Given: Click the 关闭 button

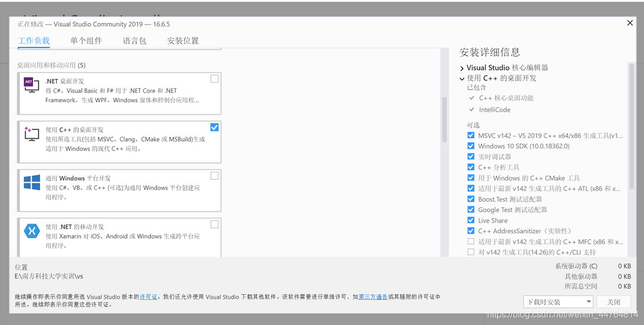Looking at the screenshot, I should click(613, 302).
